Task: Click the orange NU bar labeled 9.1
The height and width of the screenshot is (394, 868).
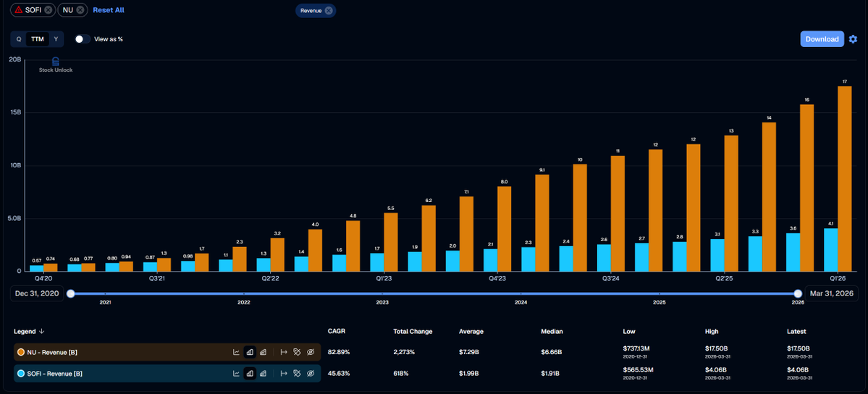Action: [542, 223]
